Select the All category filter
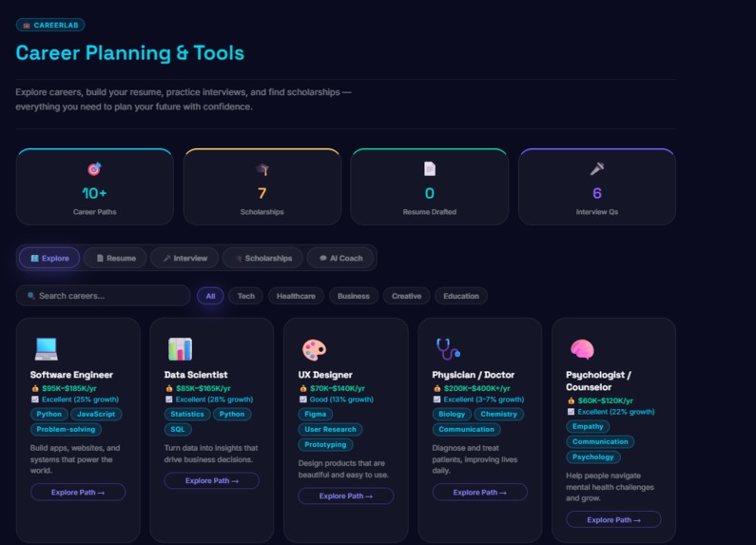 (x=210, y=296)
